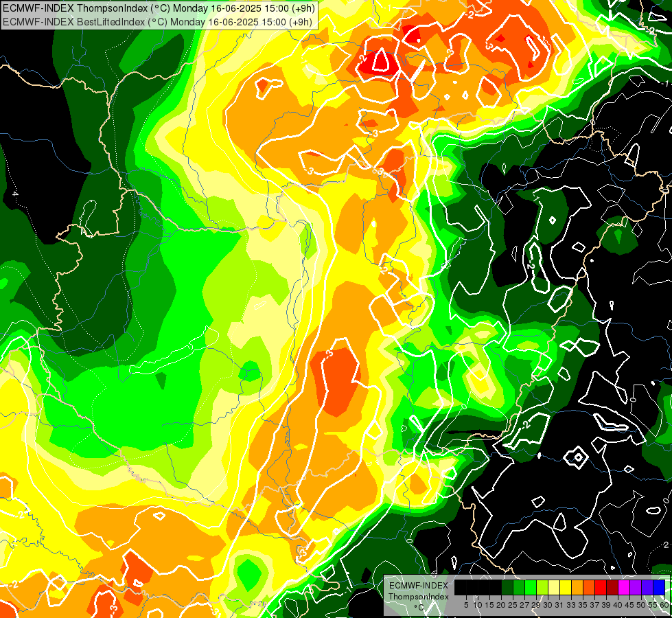
Task: Click the legend's ECMWF-INDEX label
Action: click(x=418, y=586)
